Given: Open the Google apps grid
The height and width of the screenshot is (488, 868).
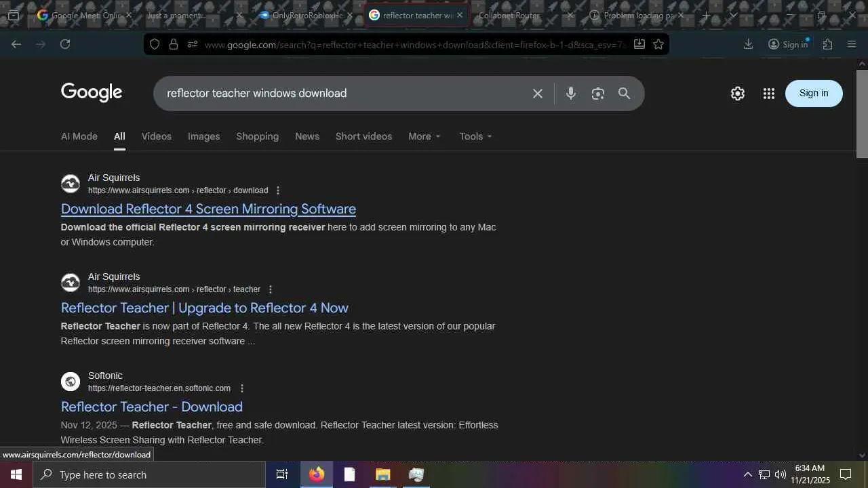Looking at the screenshot, I should tap(768, 94).
